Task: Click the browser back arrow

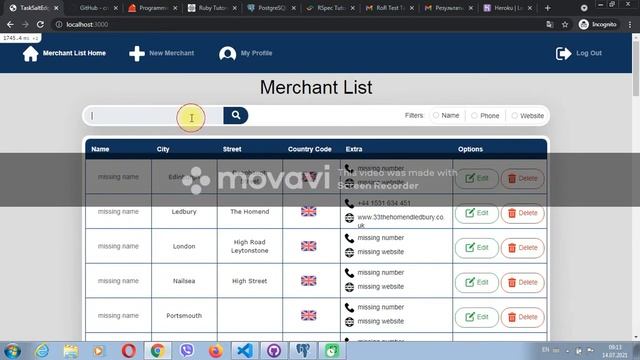Action: [x=10, y=24]
